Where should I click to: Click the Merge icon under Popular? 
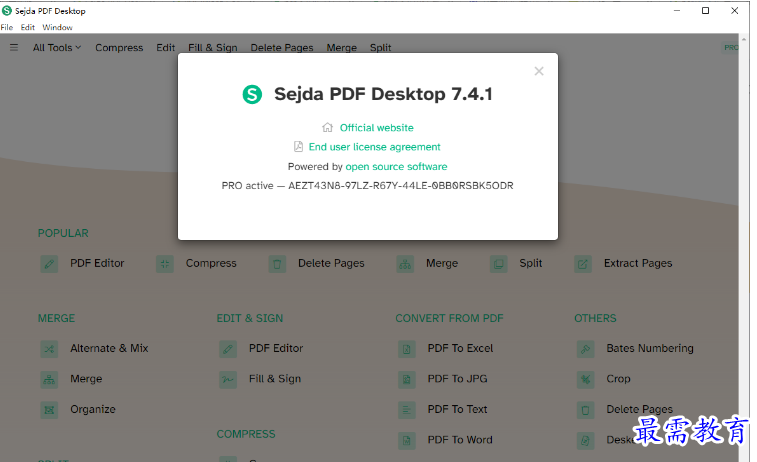[x=405, y=264]
